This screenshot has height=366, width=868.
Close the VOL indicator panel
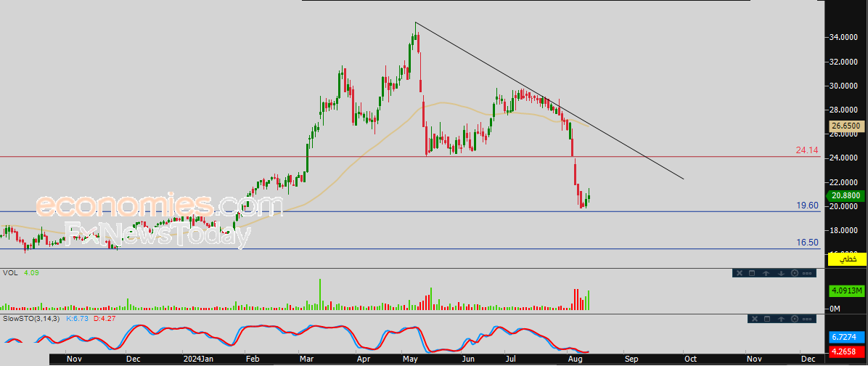(x=740, y=273)
